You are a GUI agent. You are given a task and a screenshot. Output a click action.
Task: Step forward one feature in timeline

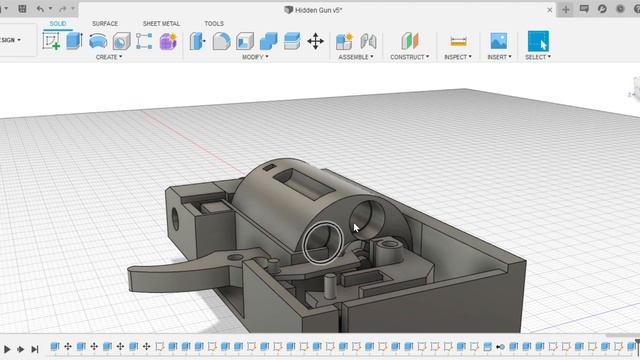tap(20, 349)
